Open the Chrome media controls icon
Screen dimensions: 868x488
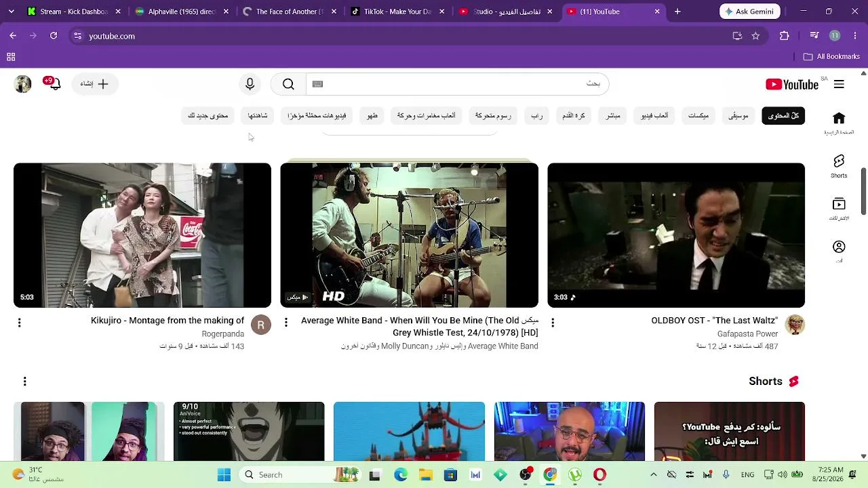click(814, 36)
